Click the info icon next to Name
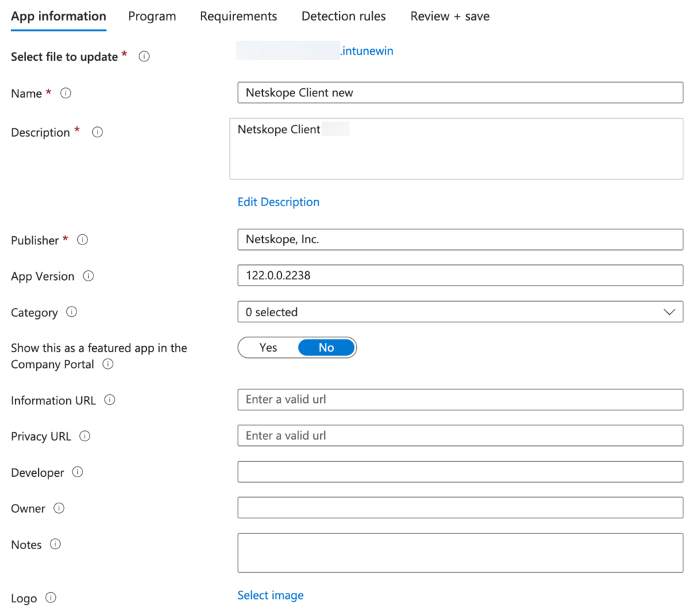 [66, 94]
